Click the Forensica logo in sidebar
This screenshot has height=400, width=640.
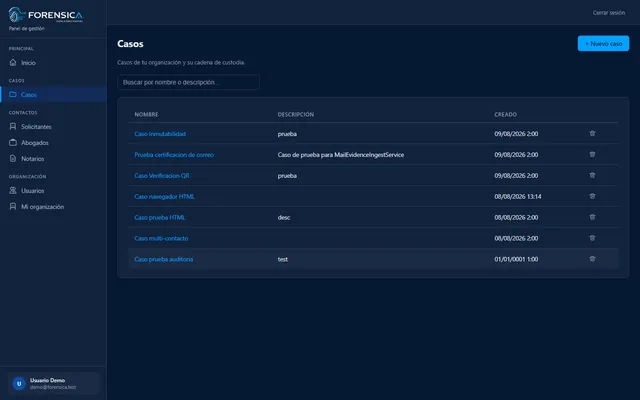coord(46,15)
